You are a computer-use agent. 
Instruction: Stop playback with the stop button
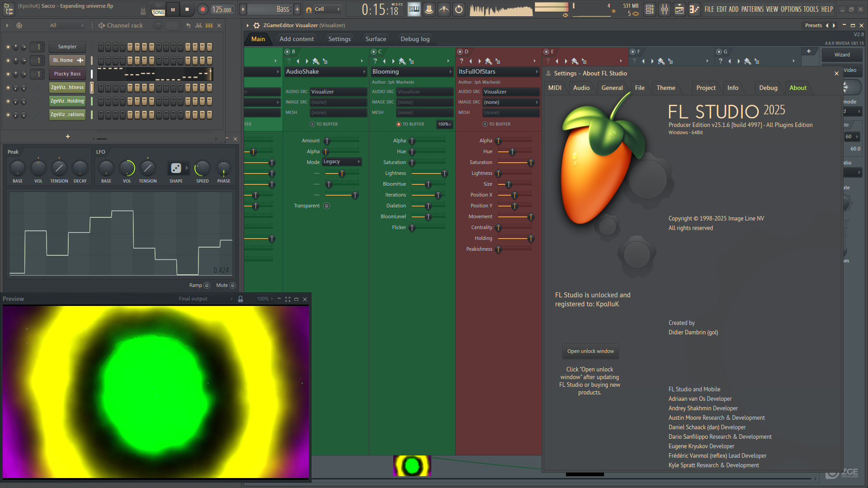point(187,9)
